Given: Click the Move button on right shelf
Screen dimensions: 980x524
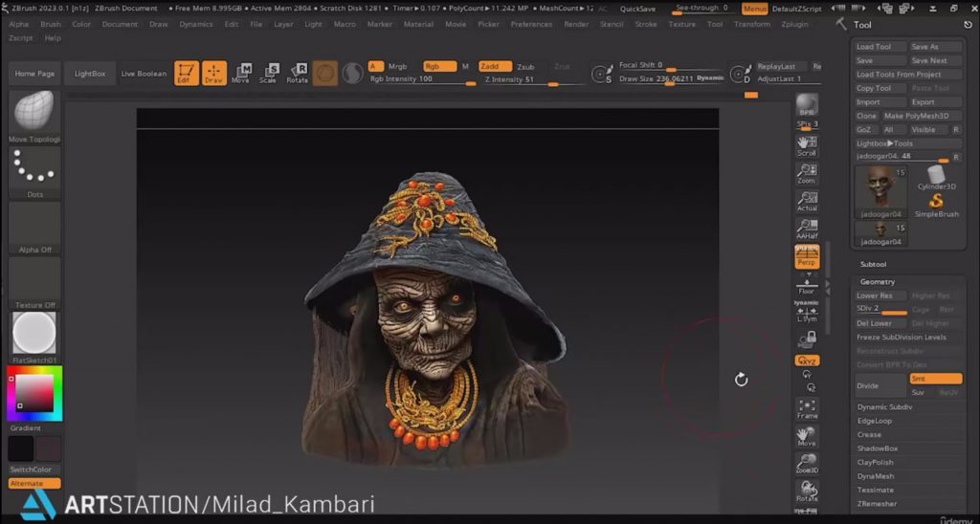Looking at the screenshot, I should click(x=807, y=436).
